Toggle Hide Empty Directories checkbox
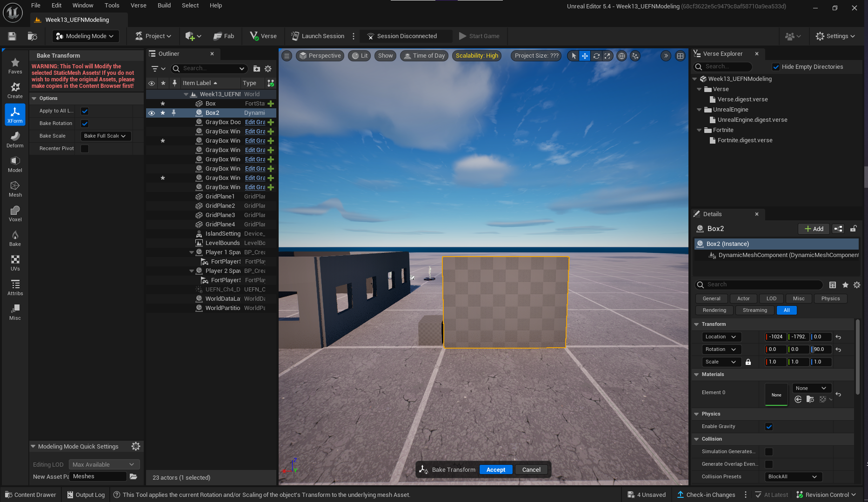The height and width of the screenshot is (502, 868). pyautogui.click(x=776, y=66)
